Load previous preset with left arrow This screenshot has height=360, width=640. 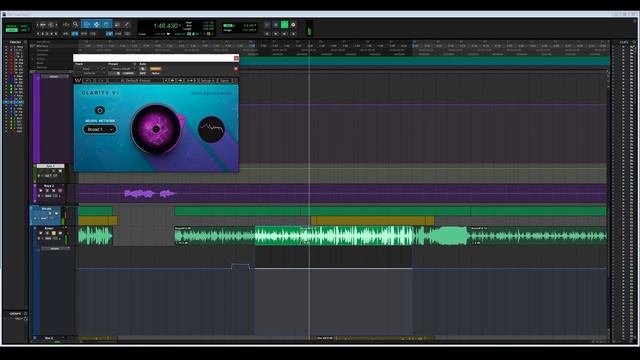point(172,80)
